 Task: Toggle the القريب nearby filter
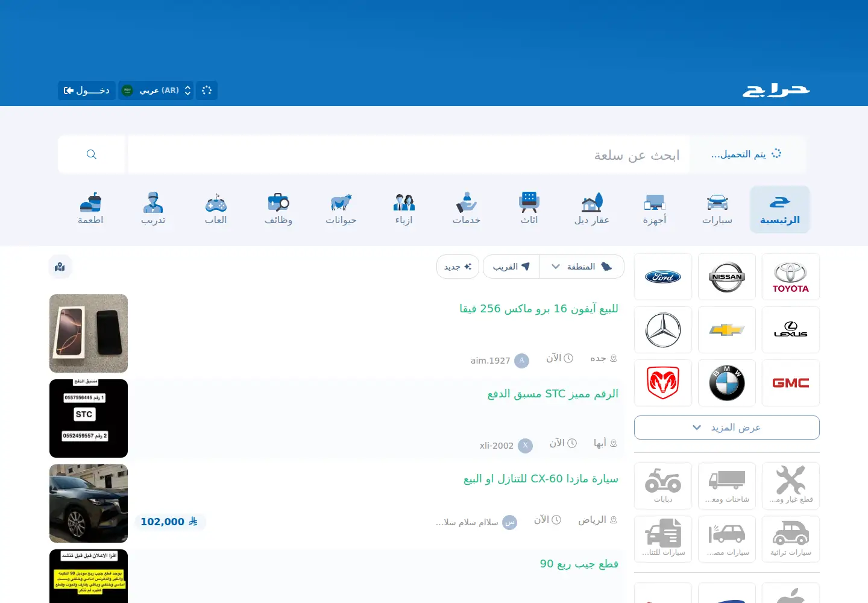click(x=511, y=267)
